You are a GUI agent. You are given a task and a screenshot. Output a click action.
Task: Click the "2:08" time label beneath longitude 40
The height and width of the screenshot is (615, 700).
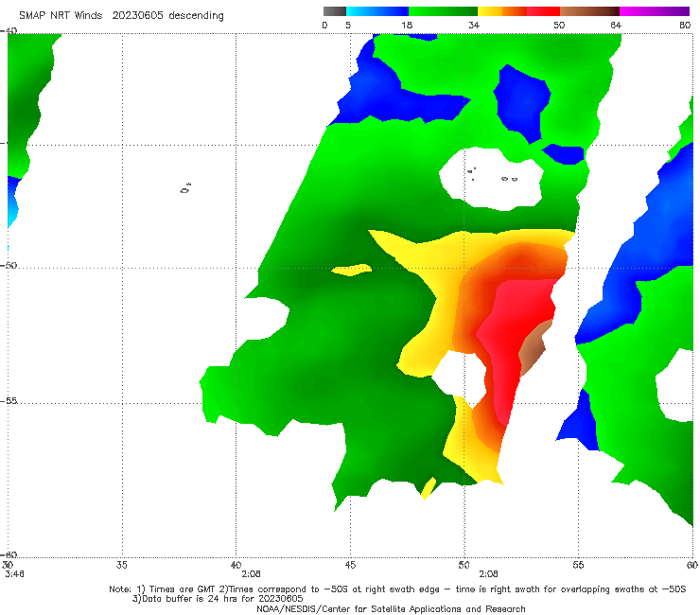[x=251, y=574]
